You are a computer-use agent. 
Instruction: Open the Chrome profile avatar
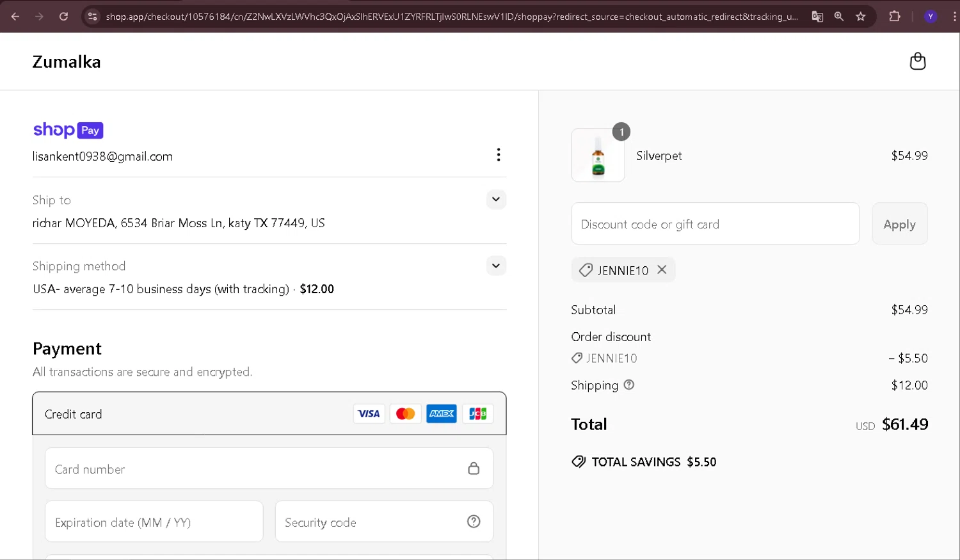(931, 17)
